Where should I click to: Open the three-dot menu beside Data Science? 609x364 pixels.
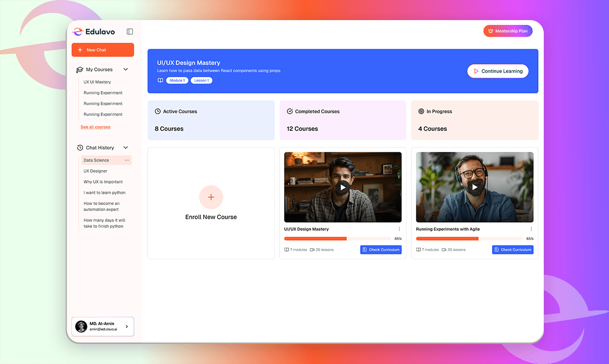tap(127, 160)
